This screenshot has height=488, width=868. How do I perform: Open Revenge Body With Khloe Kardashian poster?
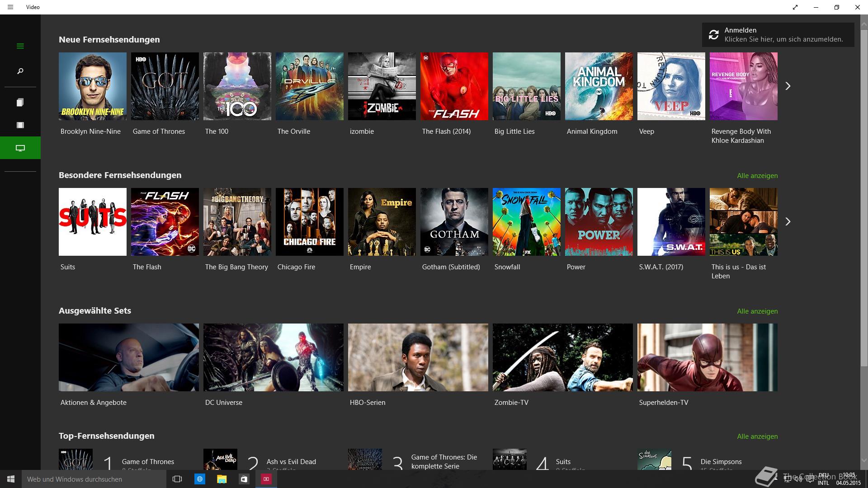click(744, 86)
